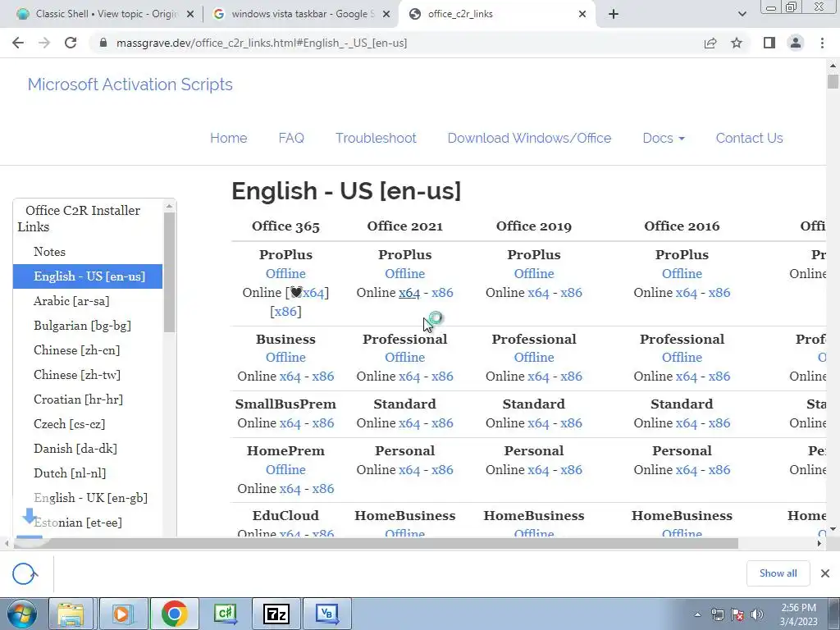Click Office 2019 ProPlus Offline link

click(534, 274)
